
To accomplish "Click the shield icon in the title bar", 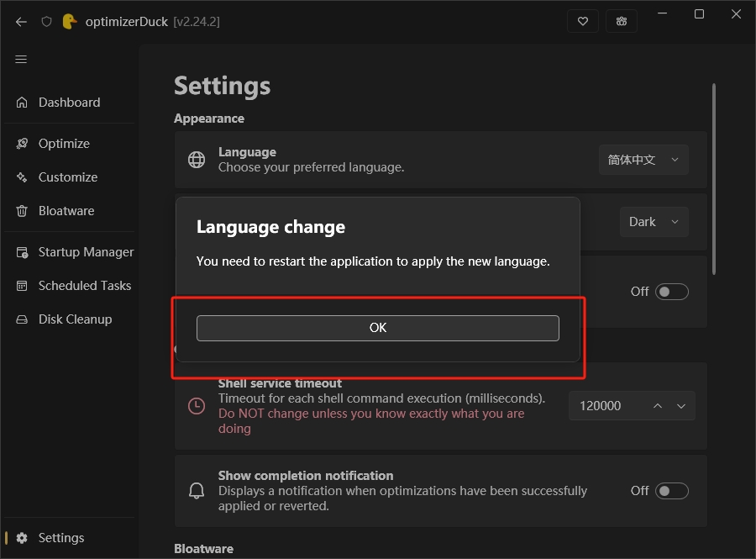I will point(46,22).
